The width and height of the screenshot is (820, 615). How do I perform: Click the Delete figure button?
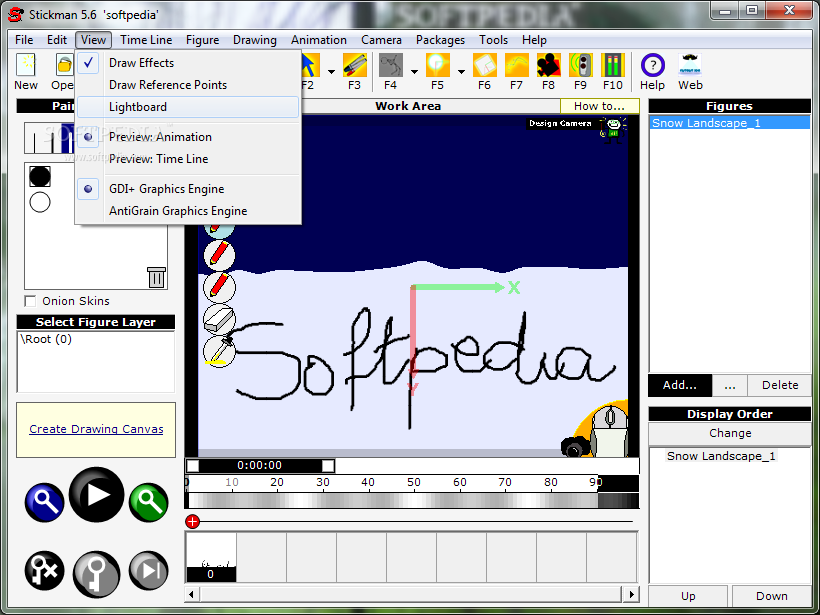pos(780,385)
